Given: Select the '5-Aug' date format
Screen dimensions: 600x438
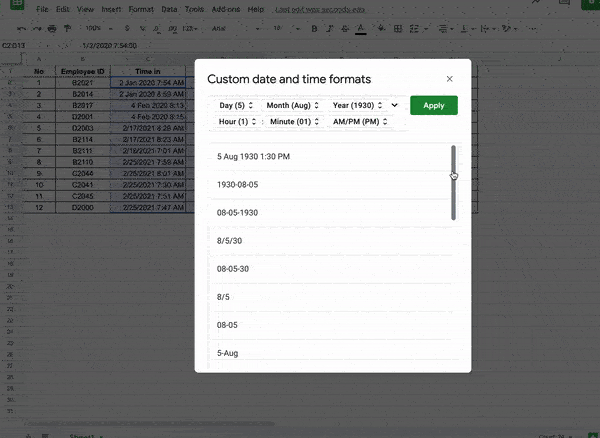Looking at the screenshot, I should [227, 353].
